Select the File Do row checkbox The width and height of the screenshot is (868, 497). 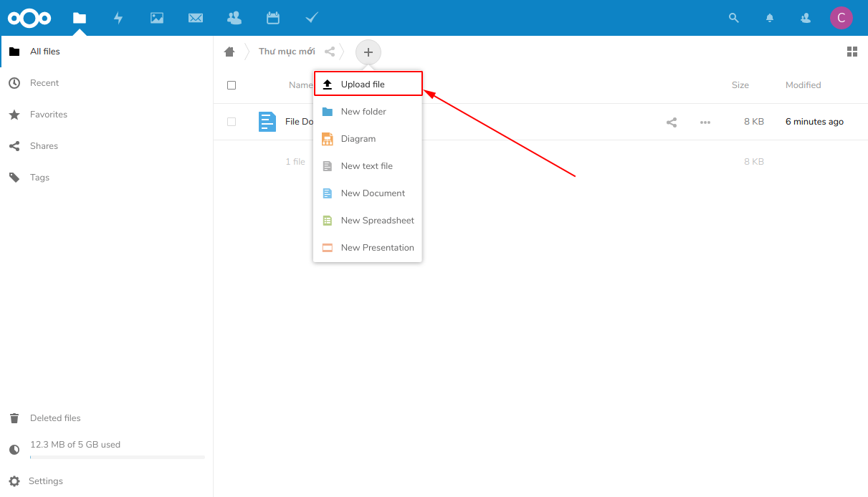point(232,122)
